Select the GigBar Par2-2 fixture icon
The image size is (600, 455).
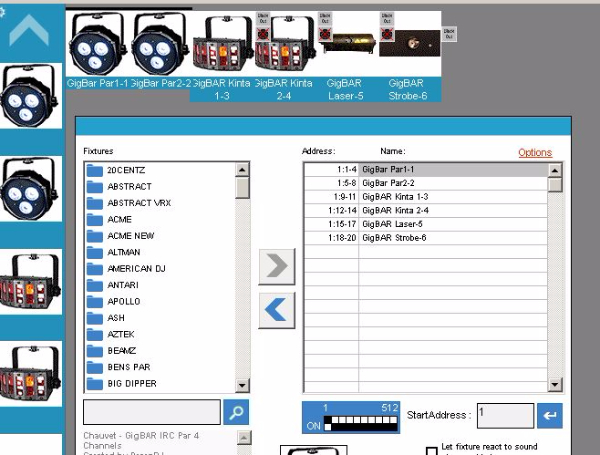coord(160,45)
